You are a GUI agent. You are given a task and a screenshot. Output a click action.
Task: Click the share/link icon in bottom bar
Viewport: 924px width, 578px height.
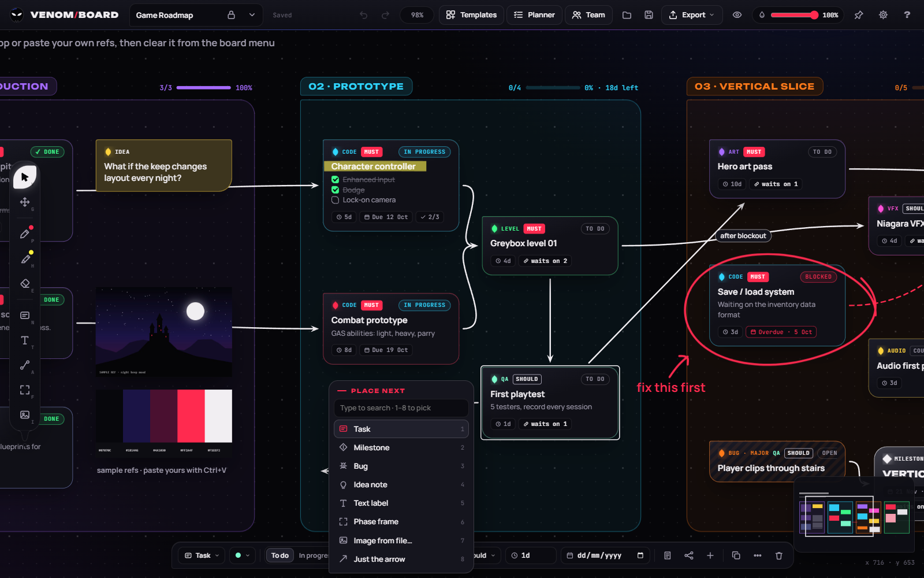click(689, 555)
